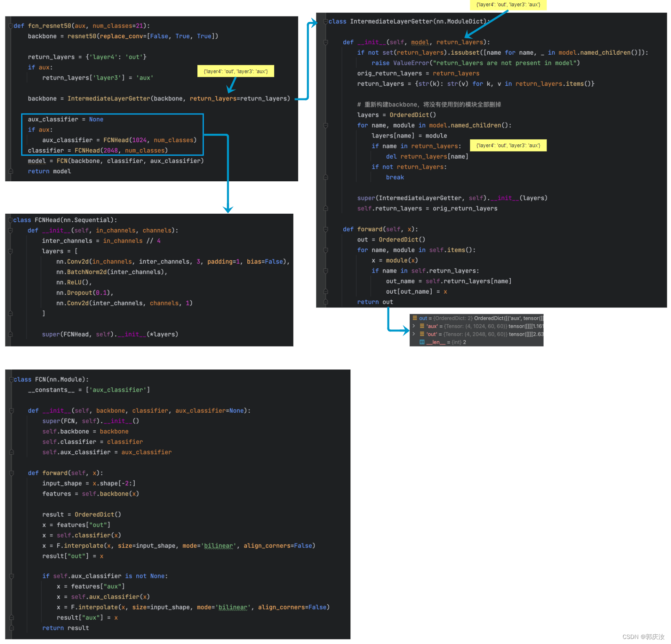Viewport: 671px width, 644px height.
Task: Click the fold end marker at 'return result'
Action: [x=12, y=628]
